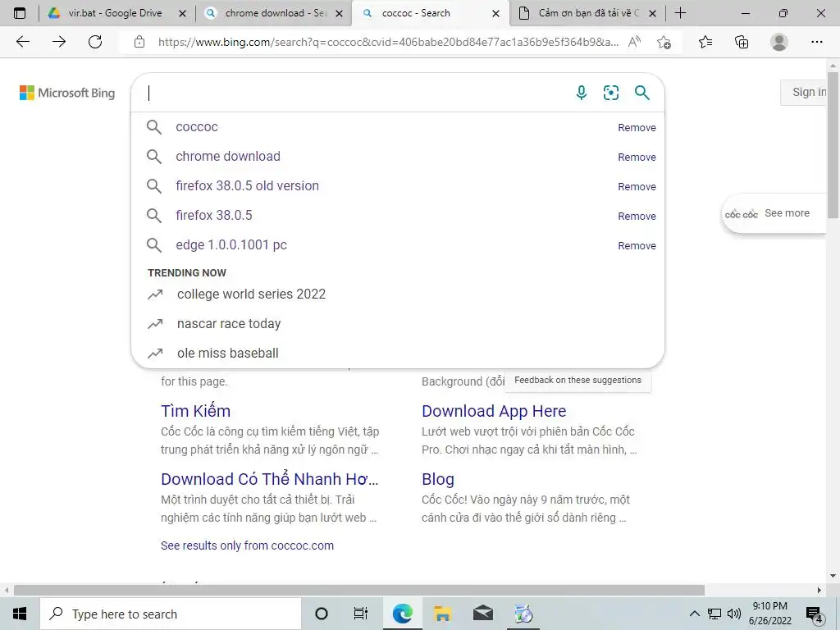The image size is (840, 630).
Task: Remove firefox 38.0.5 old version entry
Action: pyautogui.click(x=637, y=186)
